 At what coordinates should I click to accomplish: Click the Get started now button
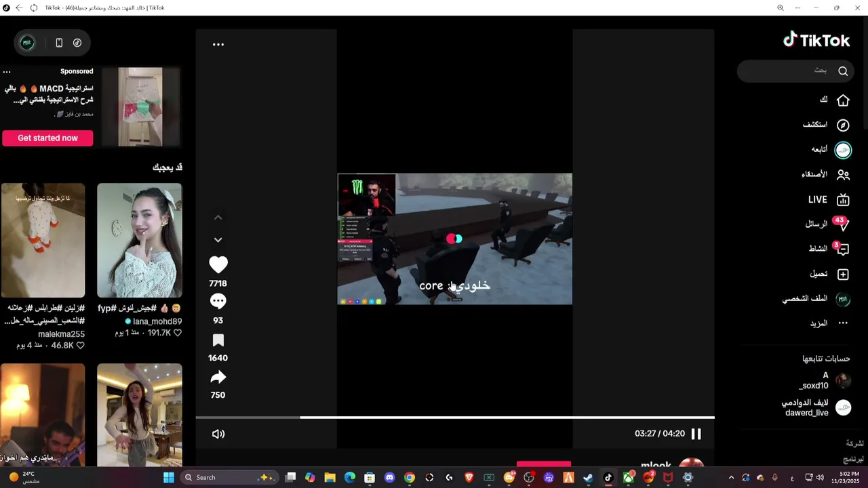coord(47,138)
